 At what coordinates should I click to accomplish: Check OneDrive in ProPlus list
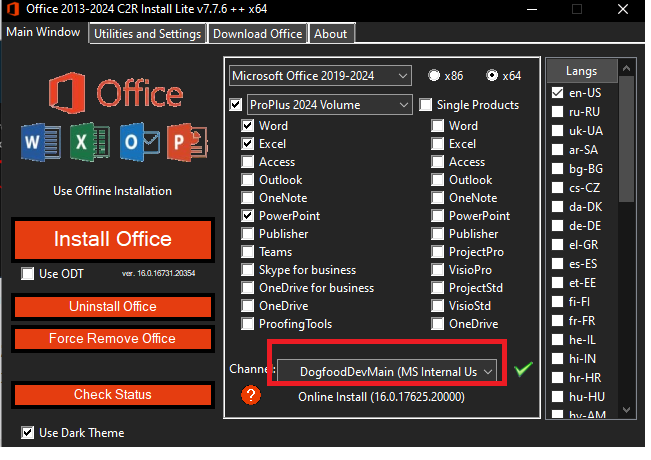point(247,306)
